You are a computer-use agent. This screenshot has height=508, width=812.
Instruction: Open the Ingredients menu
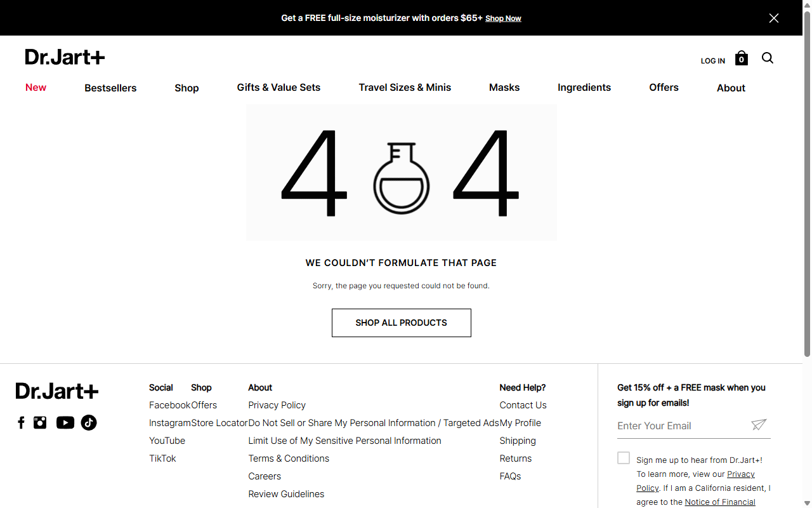click(584, 88)
